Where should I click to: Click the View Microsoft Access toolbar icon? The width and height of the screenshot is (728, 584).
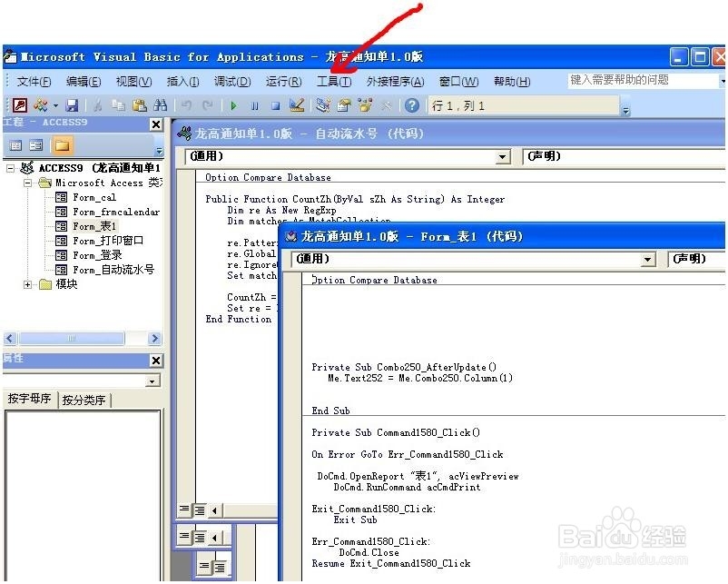19,105
